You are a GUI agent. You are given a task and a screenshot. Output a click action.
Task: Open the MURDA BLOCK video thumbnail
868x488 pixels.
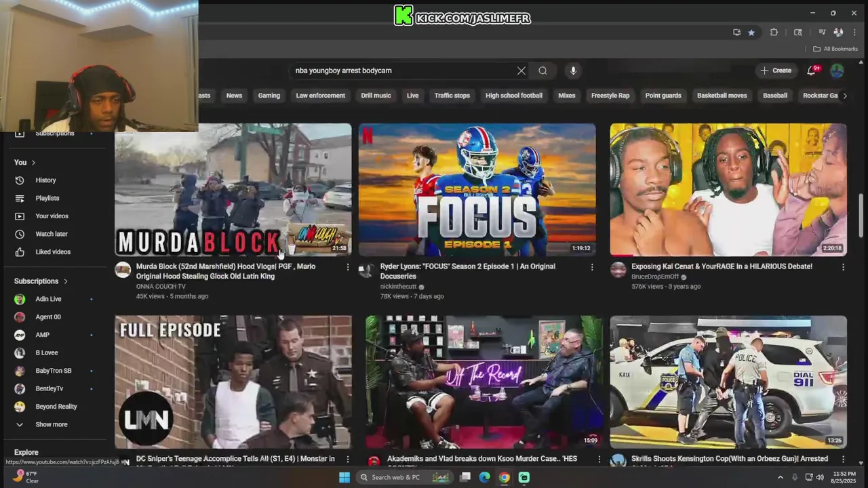(233, 190)
